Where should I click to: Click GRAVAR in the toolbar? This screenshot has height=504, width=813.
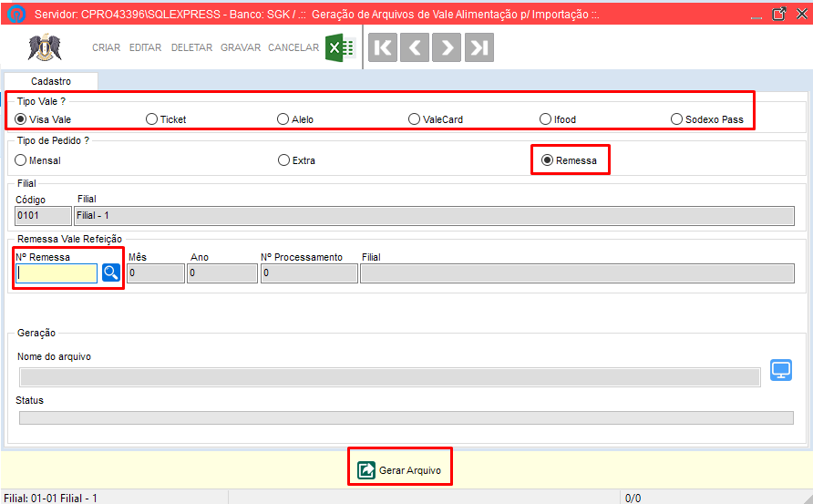coord(241,47)
